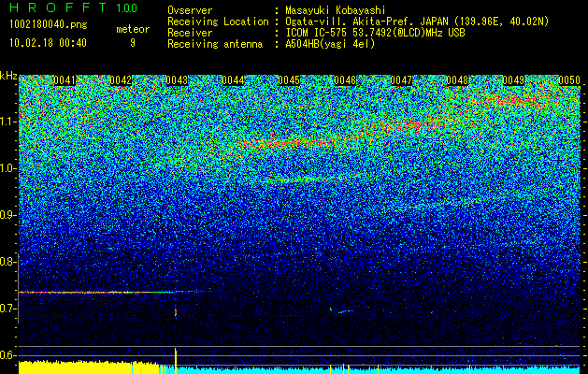Click the horizontal carrier line at 0.73 kHz

tap(95, 292)
